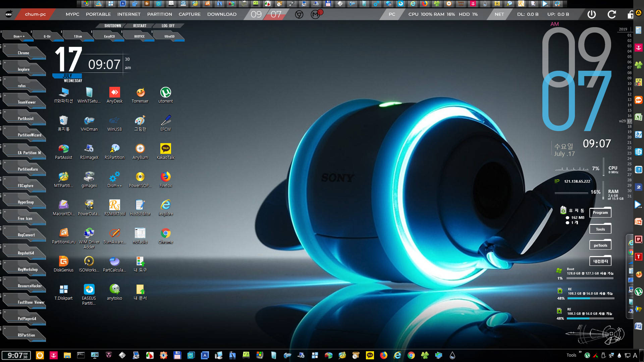This screenshot has width=644, height=362.
Task: Select the RSMBRTool desktop icon
Action: pyautogui.click(x=114, y=208)
